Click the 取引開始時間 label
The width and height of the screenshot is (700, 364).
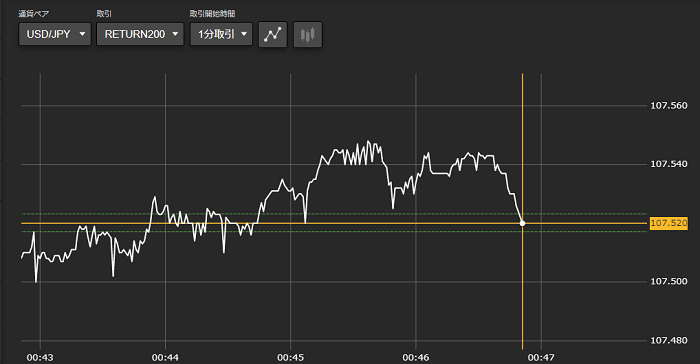coord(212,14)
